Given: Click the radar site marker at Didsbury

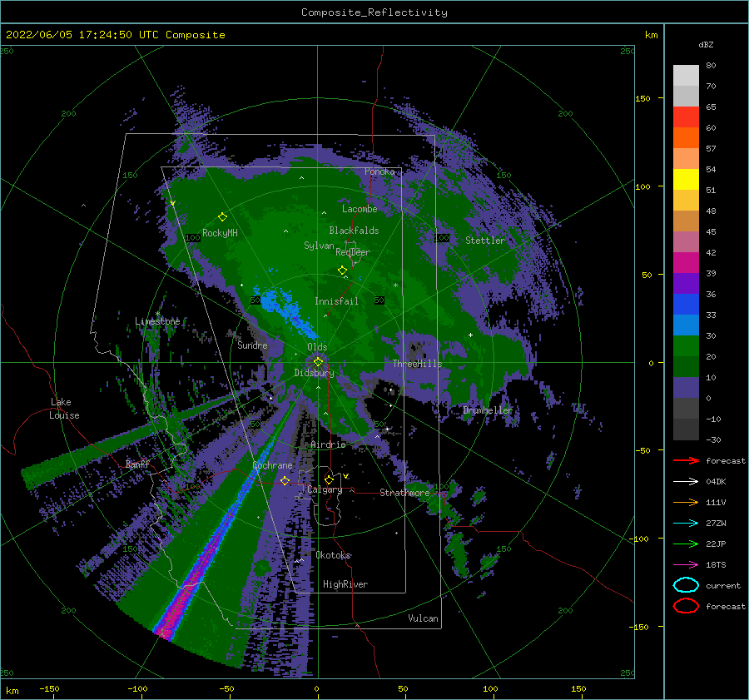Looking at the screenshot, I should (318, 362).
